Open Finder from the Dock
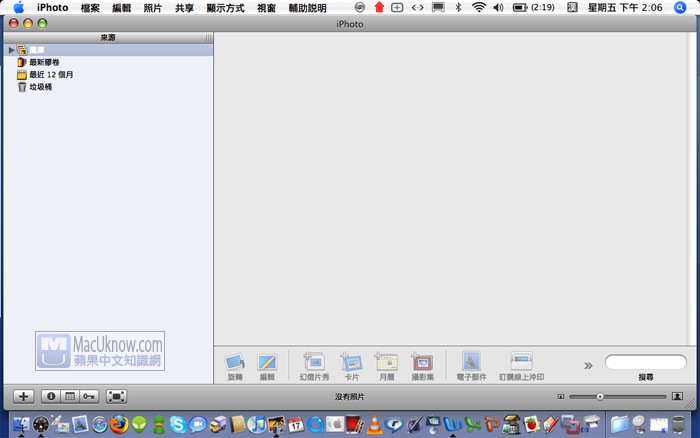The image size is (700, 438). pyautogui.click(x=21, y=424)
